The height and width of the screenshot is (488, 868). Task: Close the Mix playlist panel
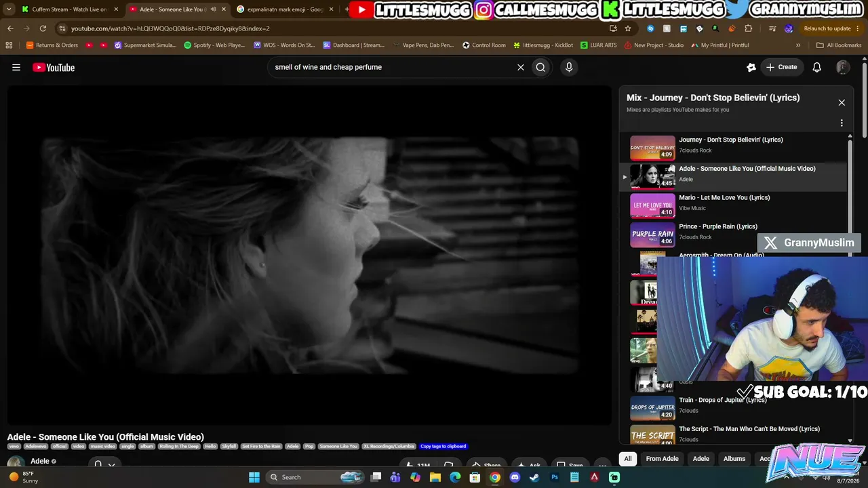click(842, 102)
